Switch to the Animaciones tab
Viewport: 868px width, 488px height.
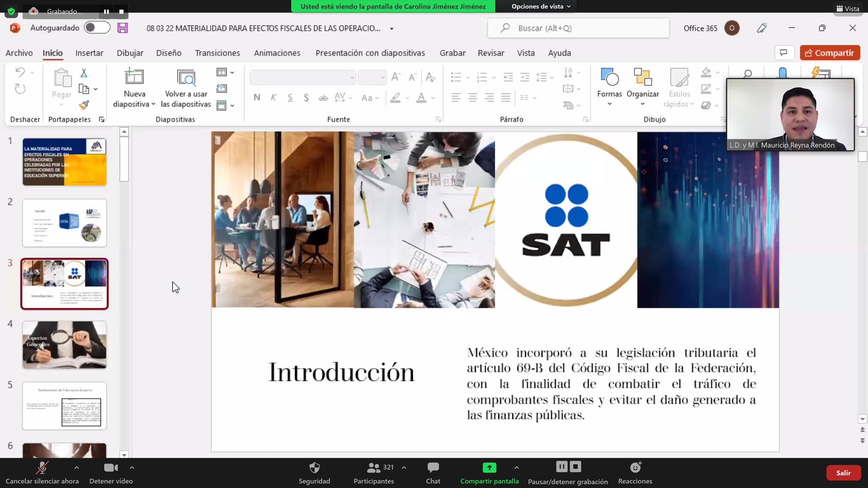point(277,53)
